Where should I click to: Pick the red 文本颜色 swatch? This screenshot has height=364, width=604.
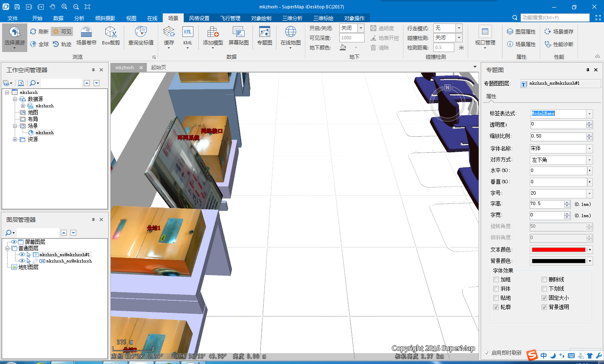pyautogui.click(x=558, y=250)
